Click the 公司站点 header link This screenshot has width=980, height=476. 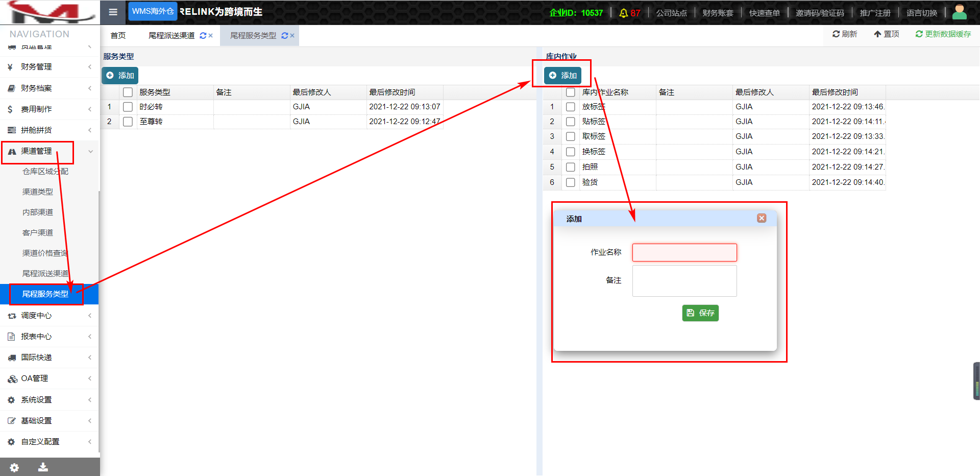671,13
